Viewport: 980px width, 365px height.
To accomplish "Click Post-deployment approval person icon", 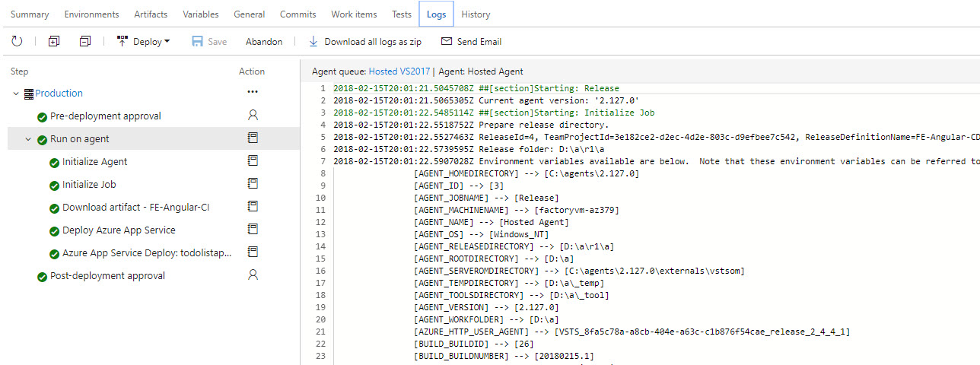I will [x=253, y=275].
